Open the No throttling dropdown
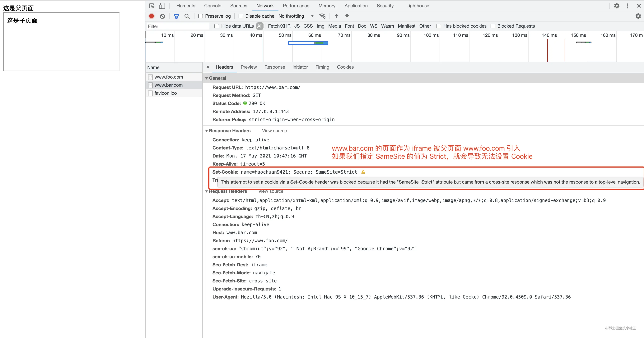This screenshot has height=338, width=644. (296, 16)
